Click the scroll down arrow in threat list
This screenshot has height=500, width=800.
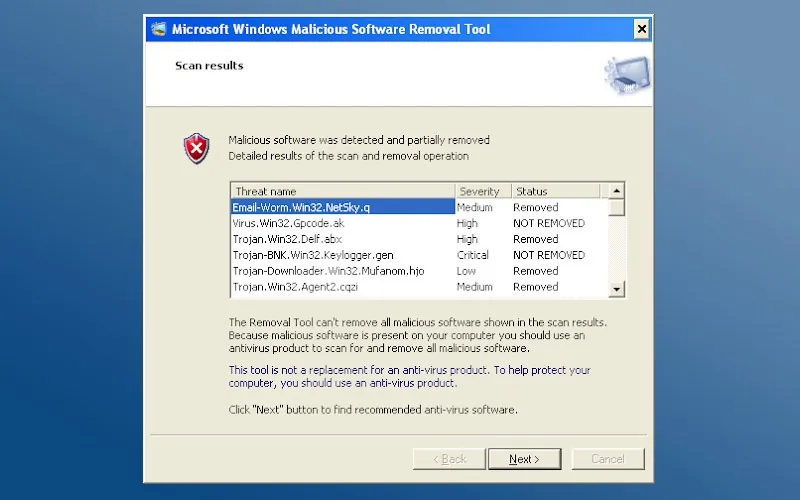pos(616,289)
